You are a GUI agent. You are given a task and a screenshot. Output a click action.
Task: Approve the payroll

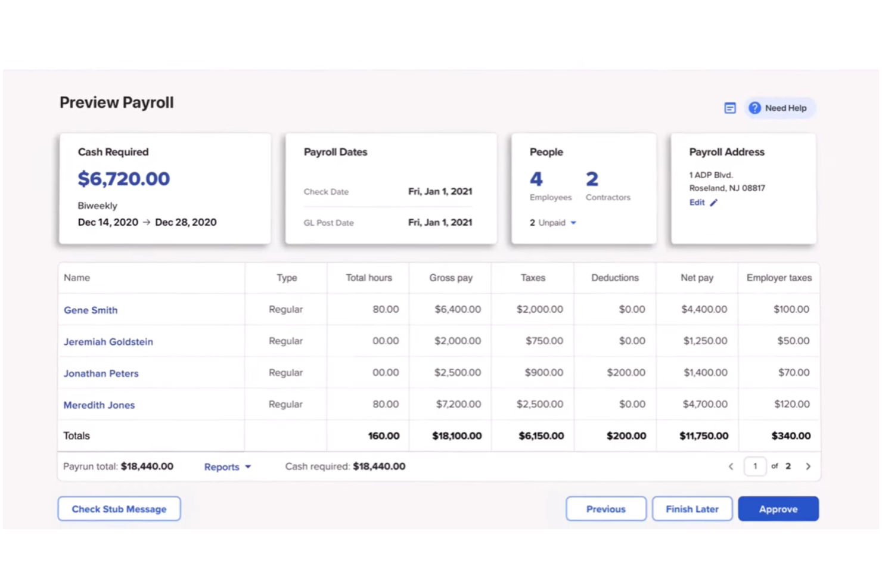click(x=778, y=509)
